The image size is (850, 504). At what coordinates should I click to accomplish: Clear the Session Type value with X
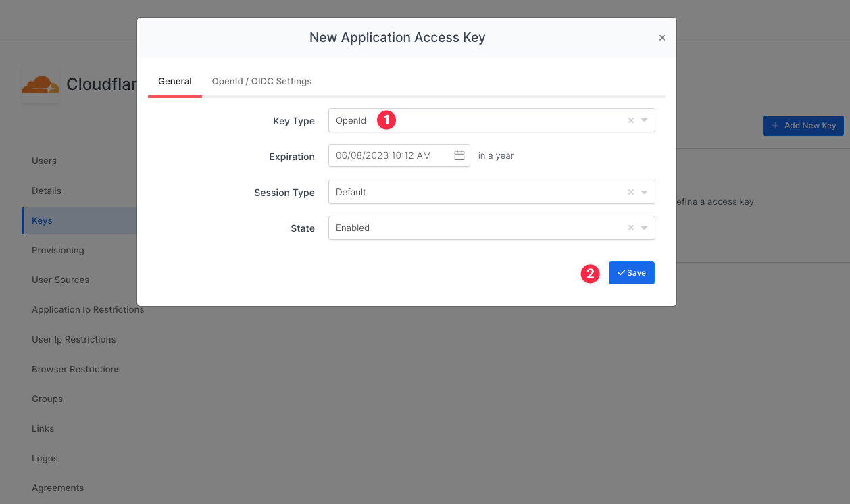pyautogui.click(x=631, y=192)
